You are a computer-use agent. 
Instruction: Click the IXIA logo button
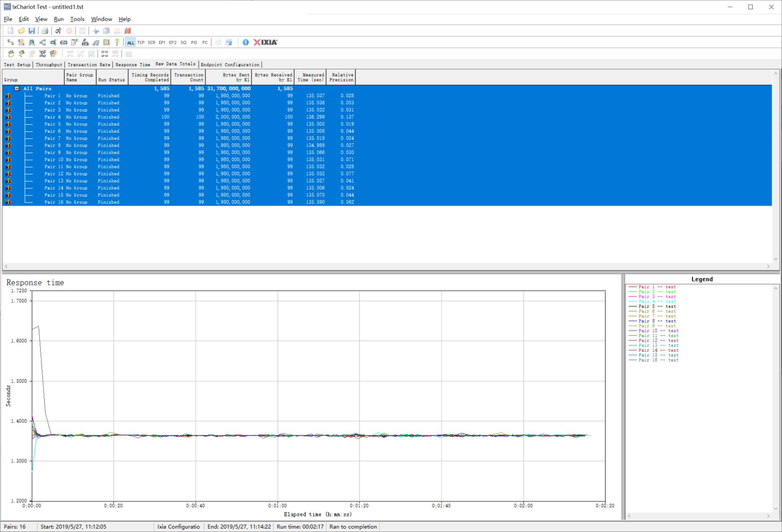pyautogui.click(x=266, y=42)
